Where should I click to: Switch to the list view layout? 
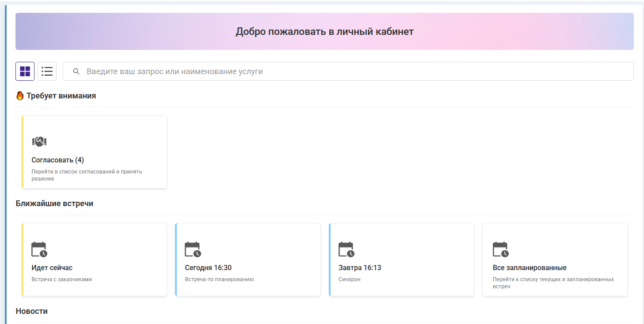pyautogui.click(x=47, y=71)
